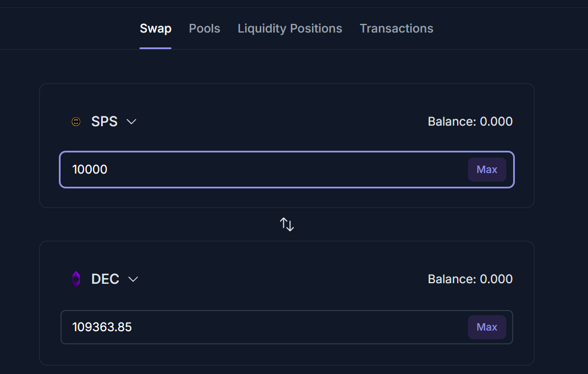
Task: Flip tokens with the swap arrows icon
Action: (287, 224)
